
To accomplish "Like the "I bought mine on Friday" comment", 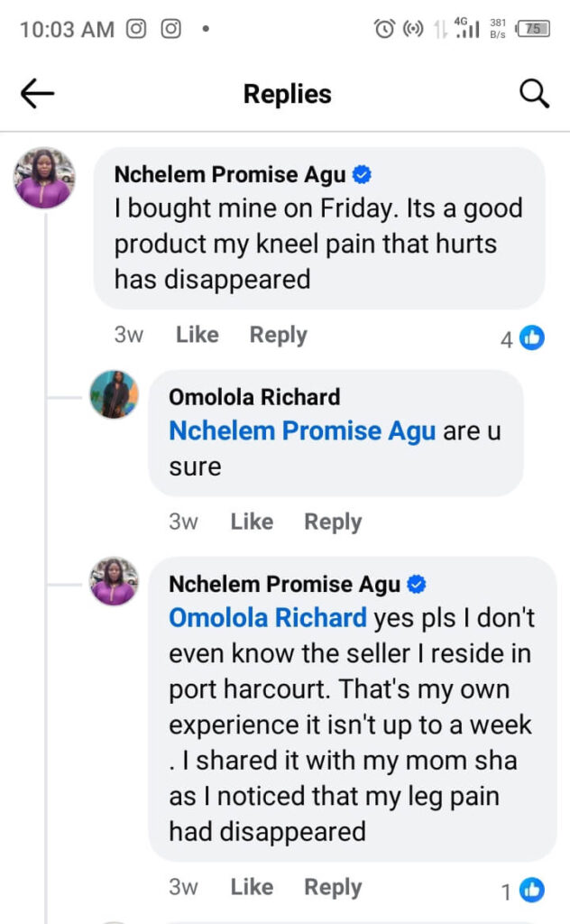I will point(198,335).
